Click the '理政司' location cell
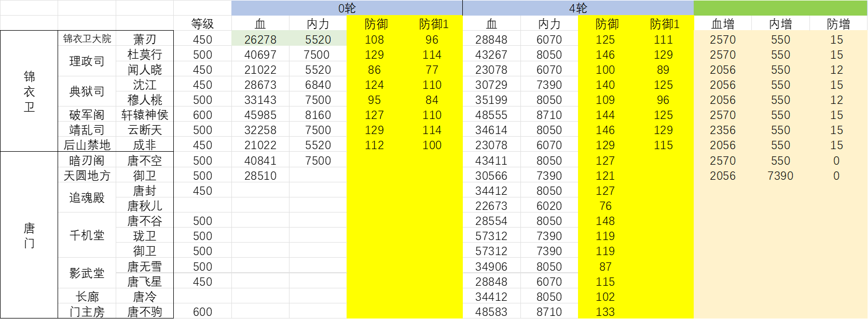The width and height of the screenshot is (868, 319). 87,61
